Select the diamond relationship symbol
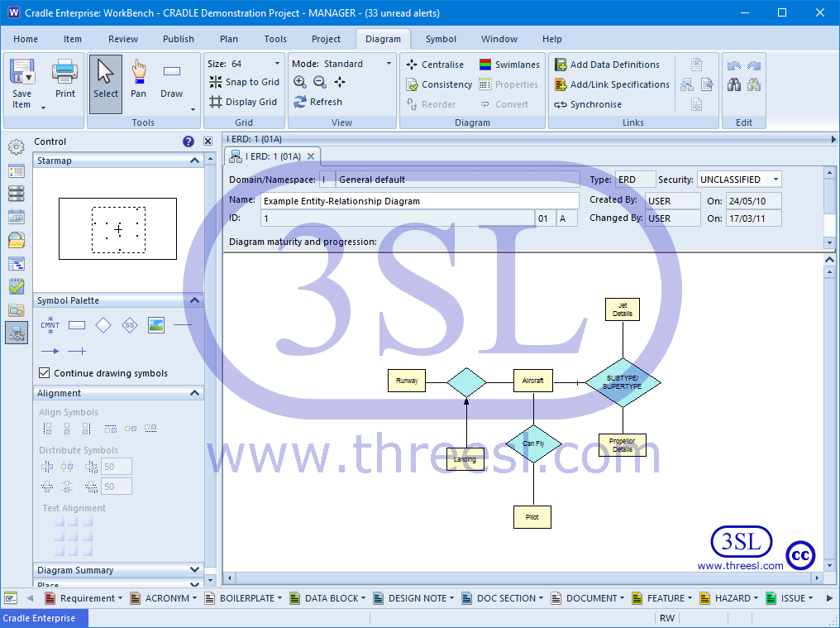The image size is (840, 628). pyautogui.click(x=103, y=325)
